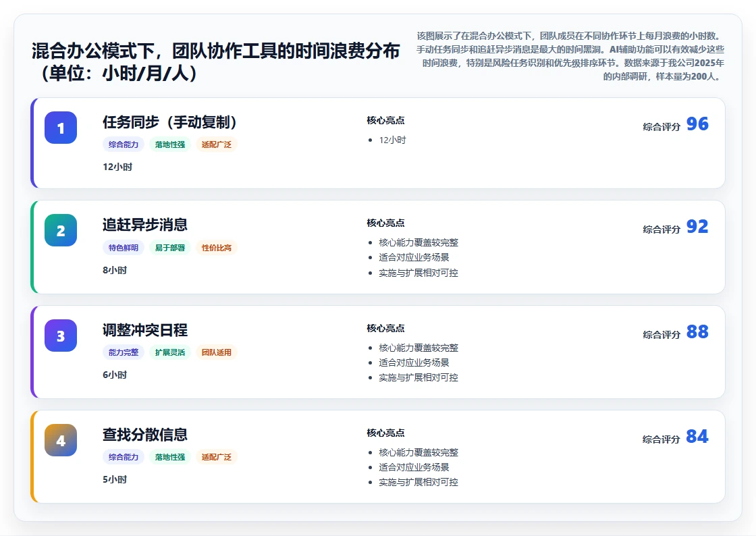Click 核心能力覆盖较完整 in 查找分散信息 card
Screen dimensions: 756x536
418,452
